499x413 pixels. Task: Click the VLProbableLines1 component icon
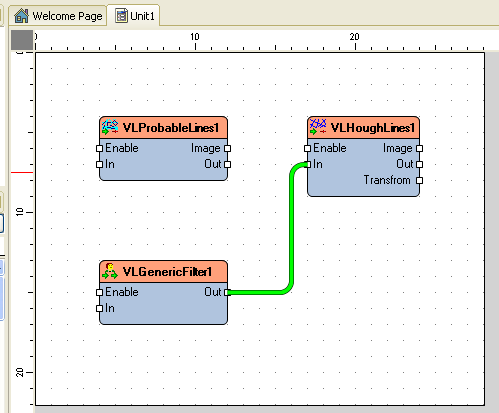coord(110,127)
